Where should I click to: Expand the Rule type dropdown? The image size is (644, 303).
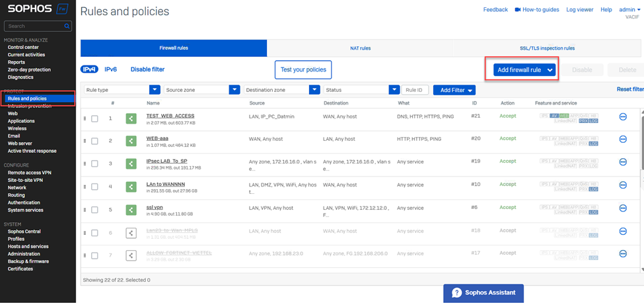point(155,90)
